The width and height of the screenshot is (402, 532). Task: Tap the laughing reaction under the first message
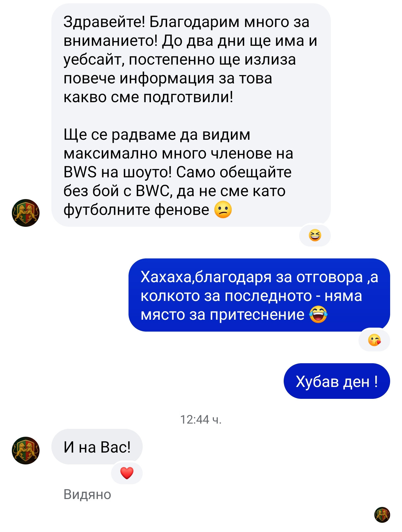(x=315, y=235)
